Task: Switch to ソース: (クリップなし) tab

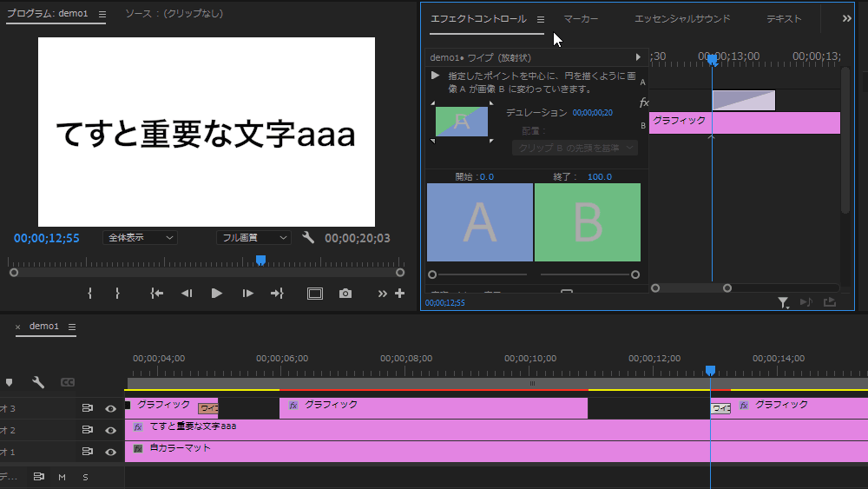Action: coord(174,13)
